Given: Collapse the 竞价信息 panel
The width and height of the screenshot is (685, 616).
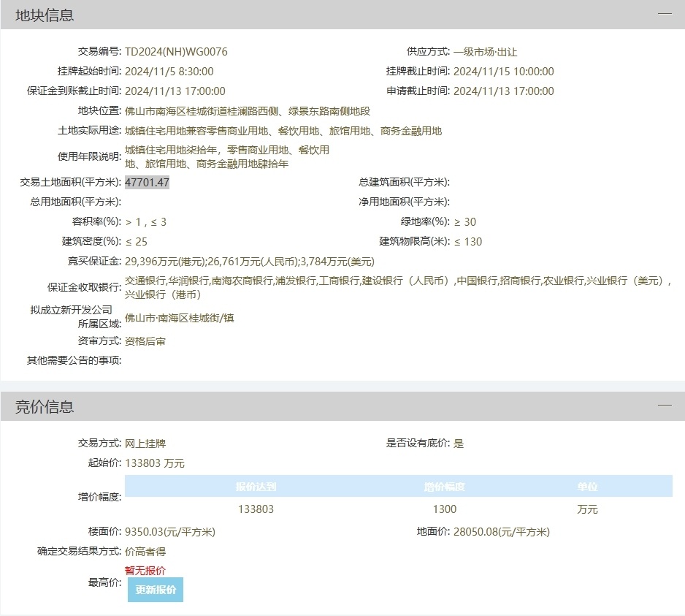Looking at the screenshot, I should [665, 403].
